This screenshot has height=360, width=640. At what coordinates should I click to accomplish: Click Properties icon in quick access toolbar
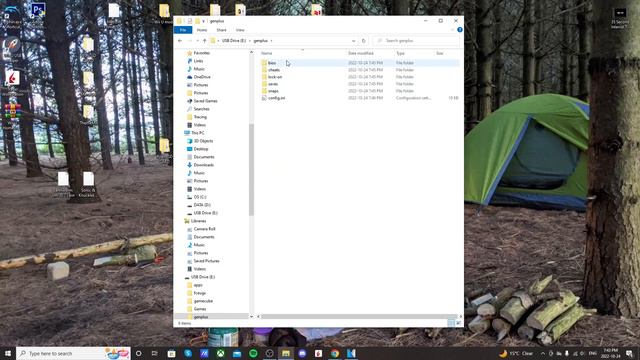[x=189, y=21]
